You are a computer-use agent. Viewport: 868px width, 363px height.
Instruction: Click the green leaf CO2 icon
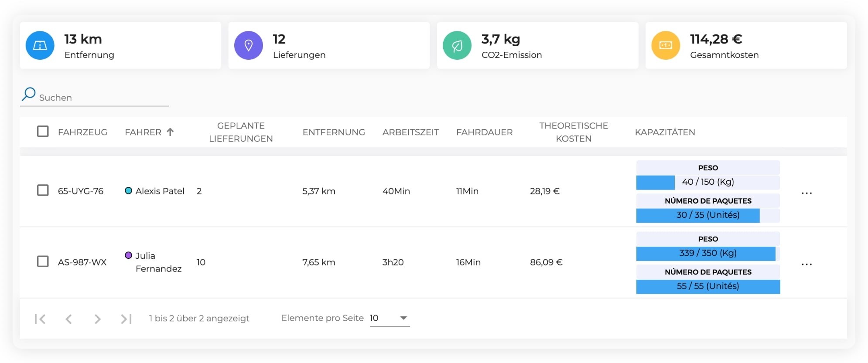[457, 45]
